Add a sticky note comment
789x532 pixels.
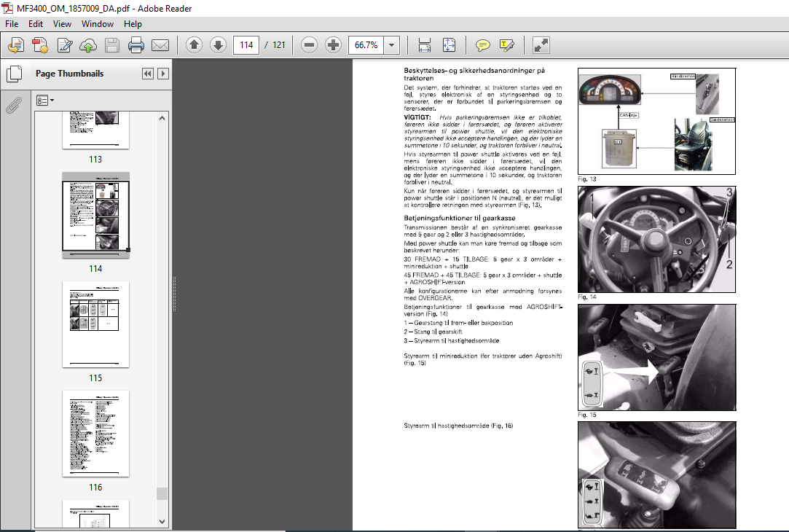coord(482,45)
